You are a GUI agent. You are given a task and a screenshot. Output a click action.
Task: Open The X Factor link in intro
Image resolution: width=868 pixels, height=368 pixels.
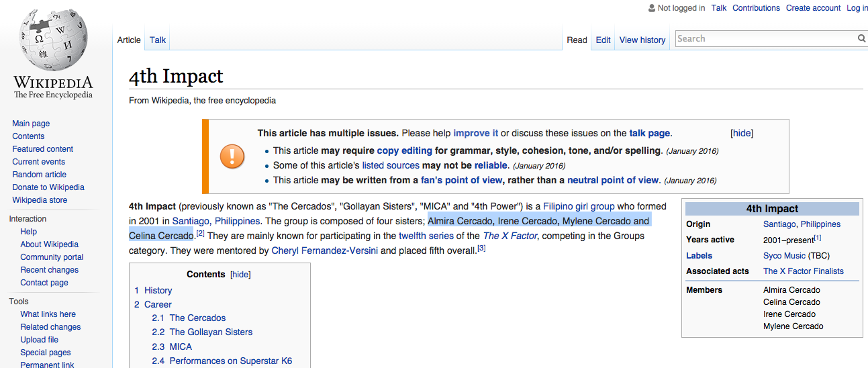pyautogui.click(x=510, y=236)
